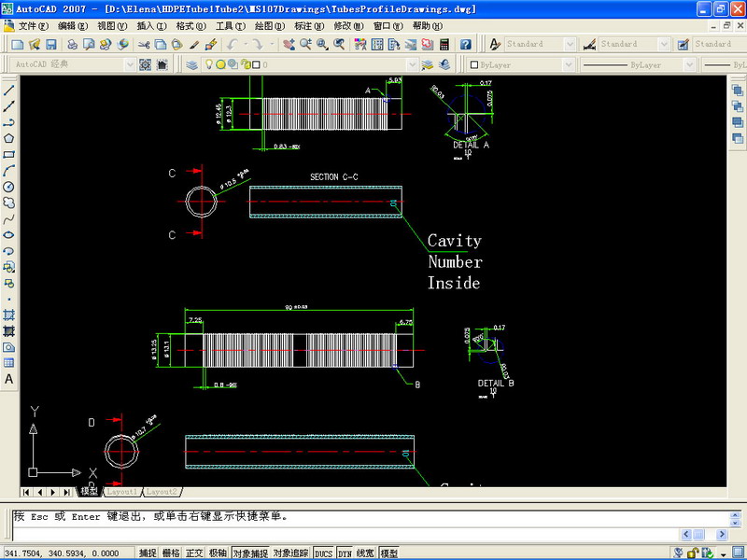This screenshot has height=560, width=747.
Task: Click in the command line input area
Action: (336, 534)
